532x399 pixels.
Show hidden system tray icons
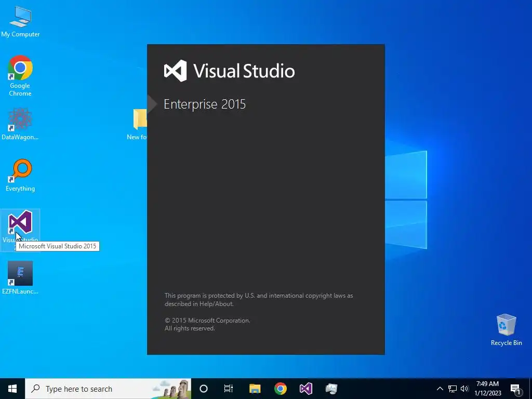440,389
